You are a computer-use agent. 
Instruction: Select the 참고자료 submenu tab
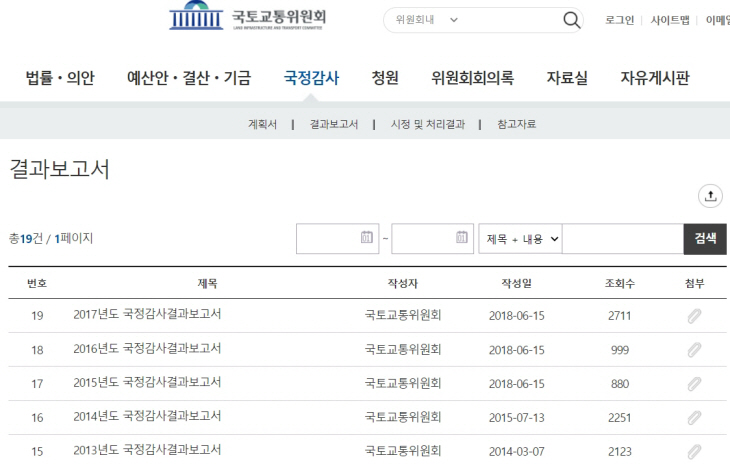516,124
